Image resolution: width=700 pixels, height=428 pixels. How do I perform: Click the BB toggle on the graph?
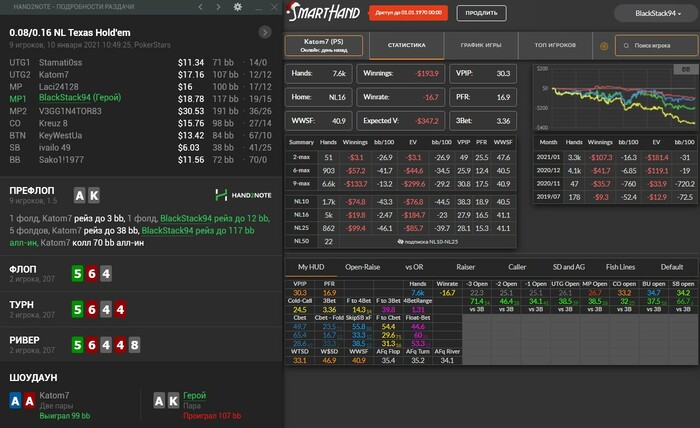[x=686, y=69]
